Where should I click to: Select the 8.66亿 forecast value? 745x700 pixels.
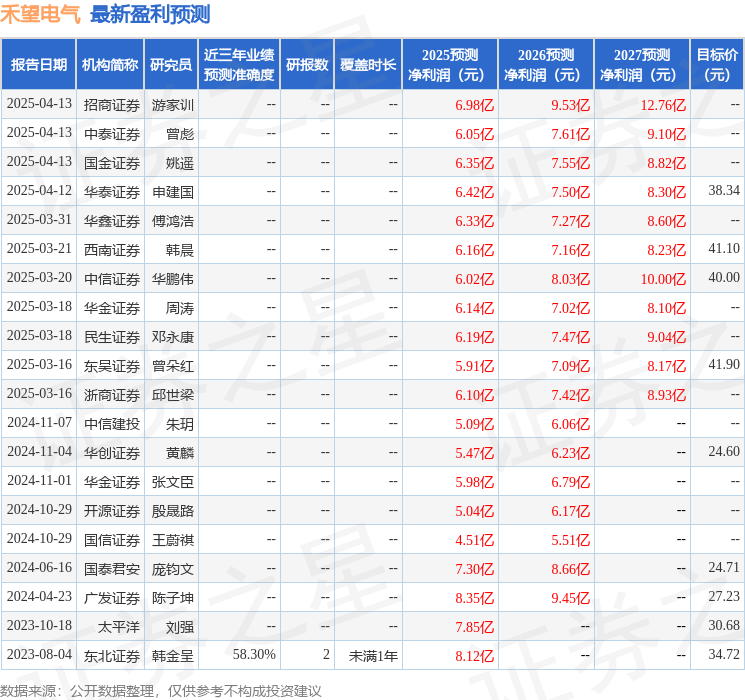(571, 569)
